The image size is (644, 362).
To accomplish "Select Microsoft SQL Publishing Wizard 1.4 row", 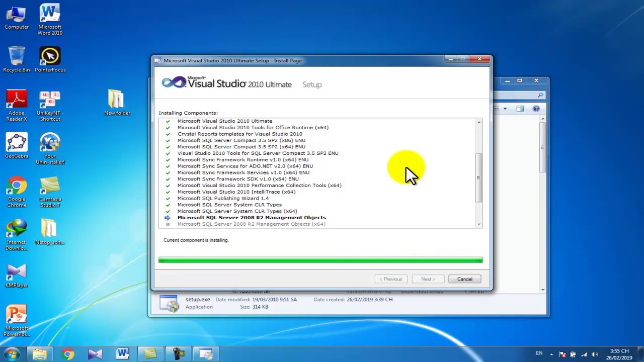I will click(x=223, y=198).
